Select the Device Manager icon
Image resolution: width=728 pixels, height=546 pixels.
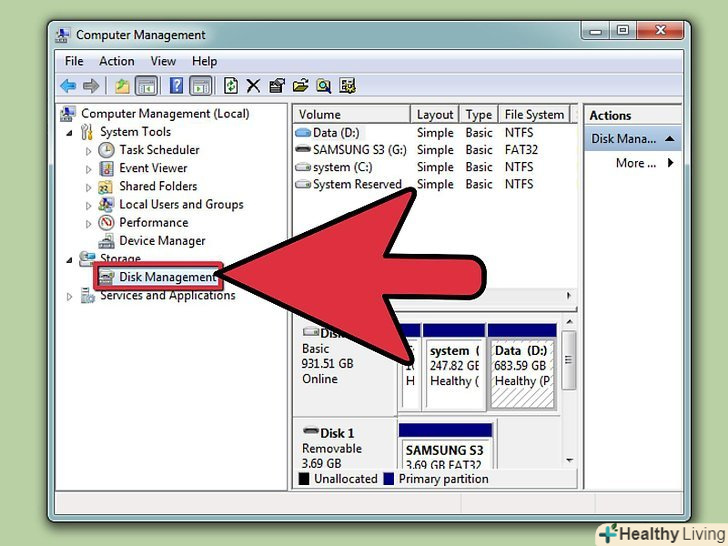coord(106,241)
